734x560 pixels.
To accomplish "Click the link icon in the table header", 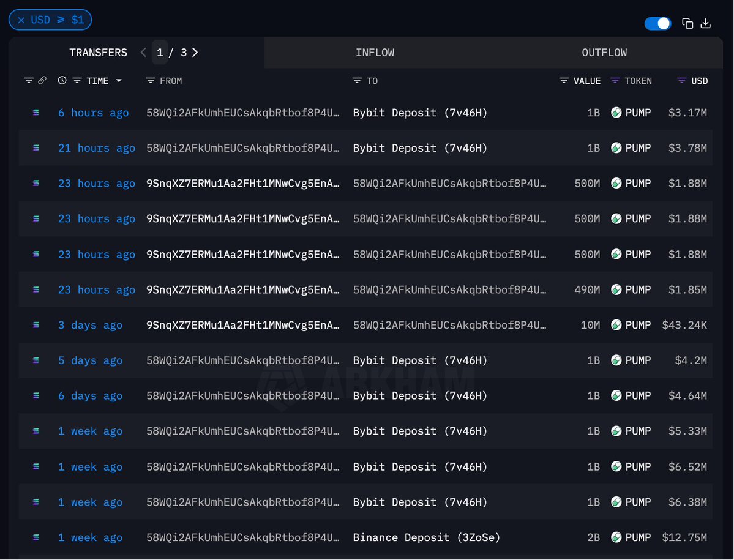I will pyautogui.click(x=42, y=80).
